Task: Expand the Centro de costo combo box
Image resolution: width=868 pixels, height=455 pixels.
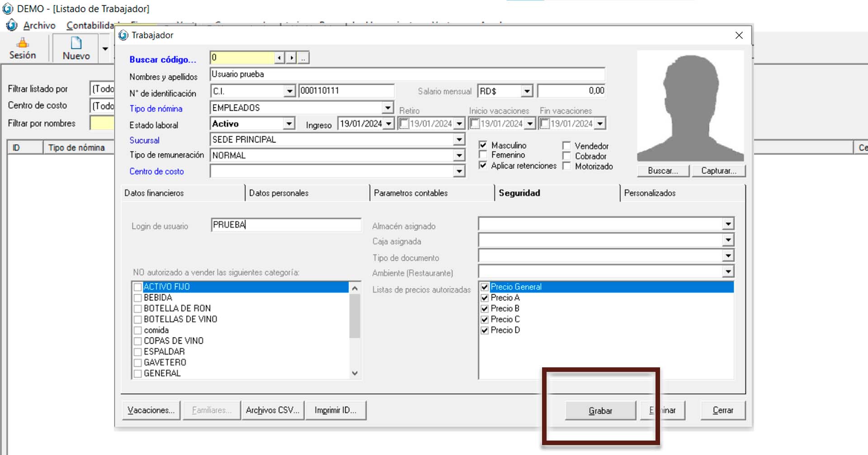Action: [459, 171]
